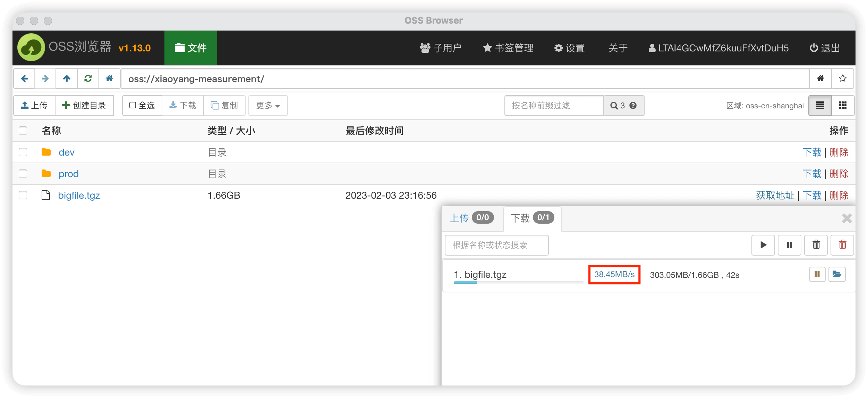This screenshot has width=868, height=398.
Task: Clear finished download tasks with black trash
Action: point(816,245)
